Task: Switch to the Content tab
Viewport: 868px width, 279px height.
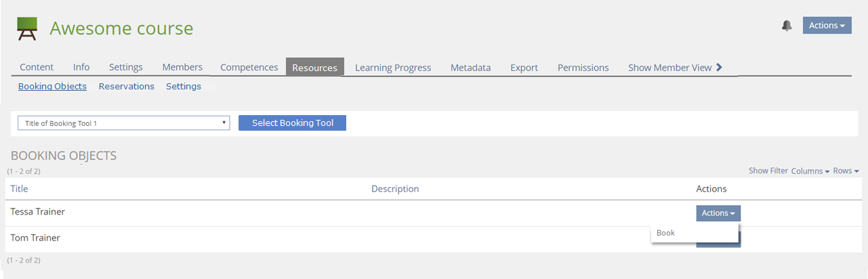Action: pos(37,68)
